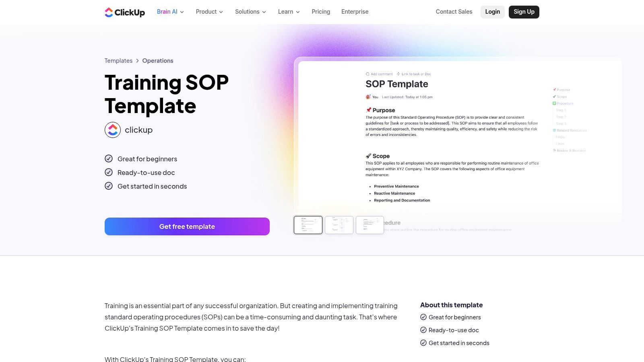Click the Add comment icon above SOP Template
The image size is (644, 362).
(x=367, y=74)
